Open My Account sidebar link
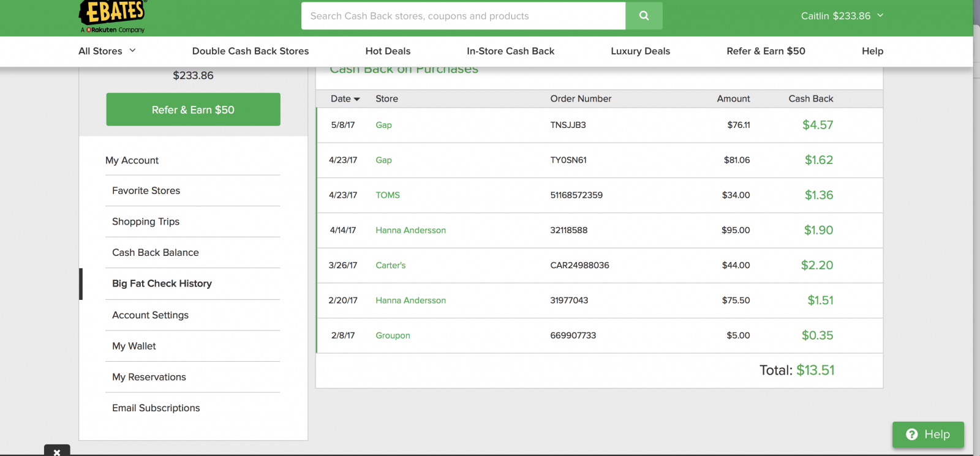 coord(132,160)
